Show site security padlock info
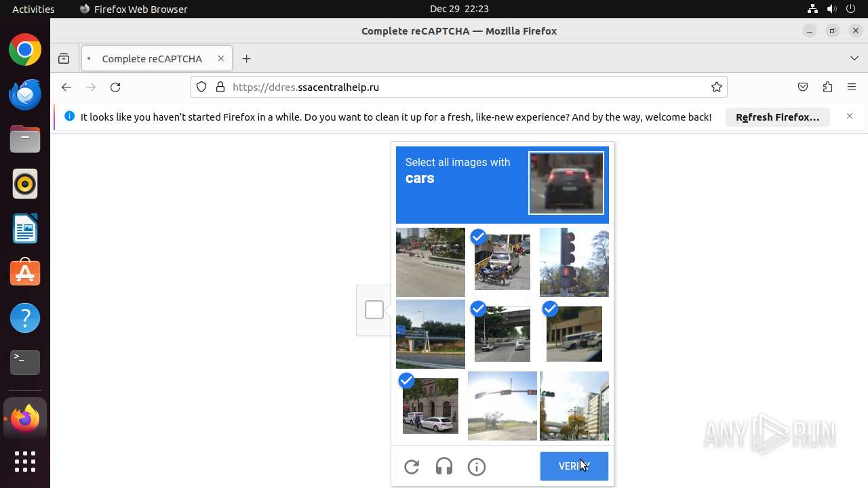 [220, 87]
